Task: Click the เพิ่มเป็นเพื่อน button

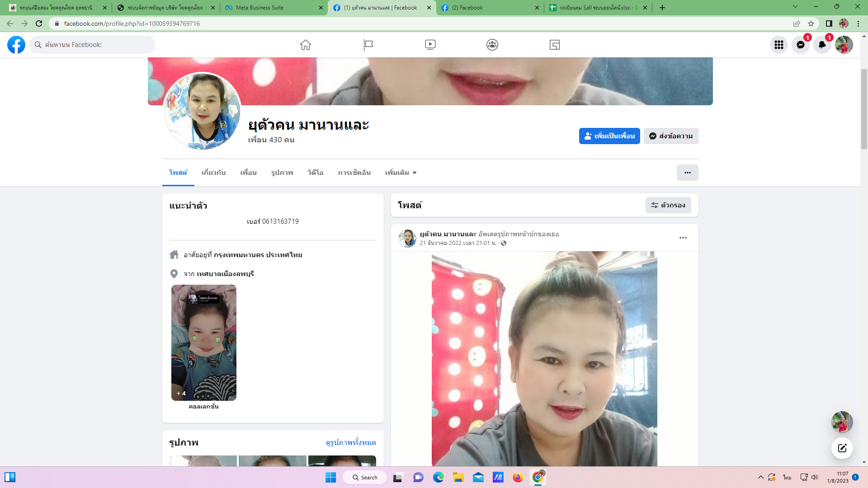Action: pos(609,136)
